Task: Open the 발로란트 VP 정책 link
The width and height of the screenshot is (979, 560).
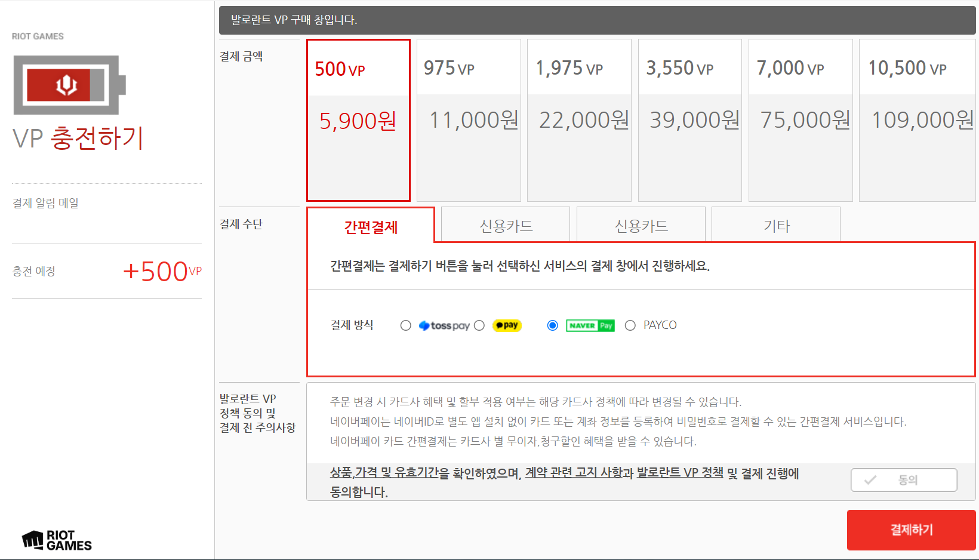Action: pos(679,473)
